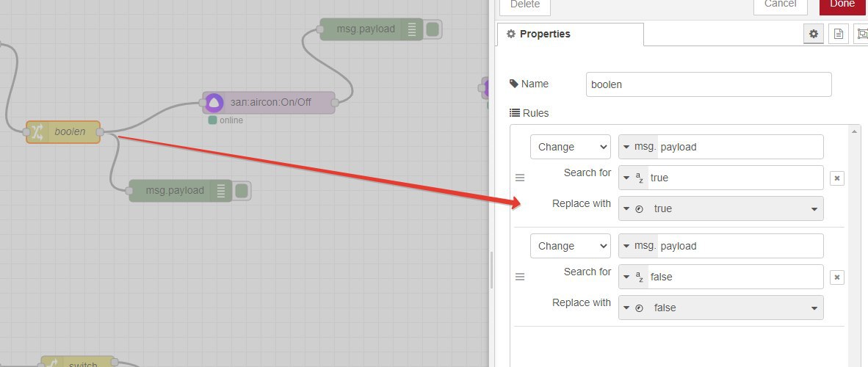Open node properties gear icon tab

pyautogui.click(x=813, y=34)
